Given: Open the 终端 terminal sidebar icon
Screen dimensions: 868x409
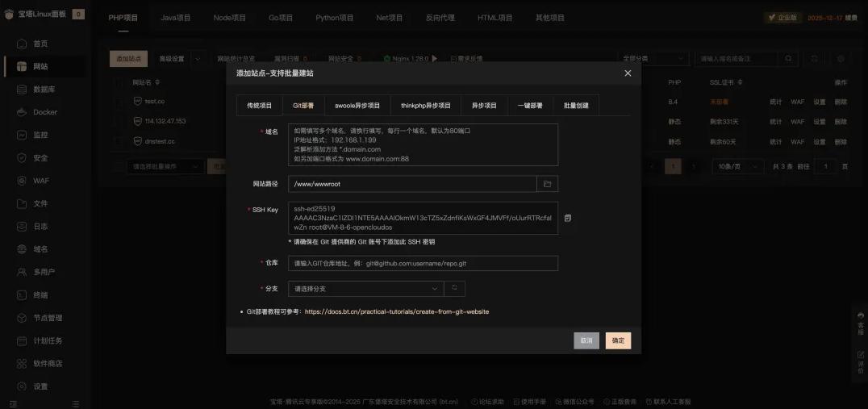Looking at the screenshot, I should coord(22,295).
